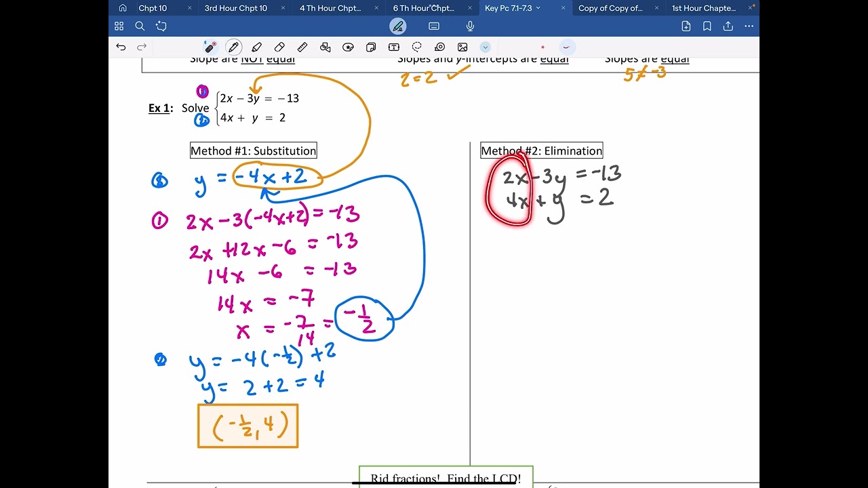Choose the eraser tool
Screen dimensions: 868x488
(x=279, y=47)
